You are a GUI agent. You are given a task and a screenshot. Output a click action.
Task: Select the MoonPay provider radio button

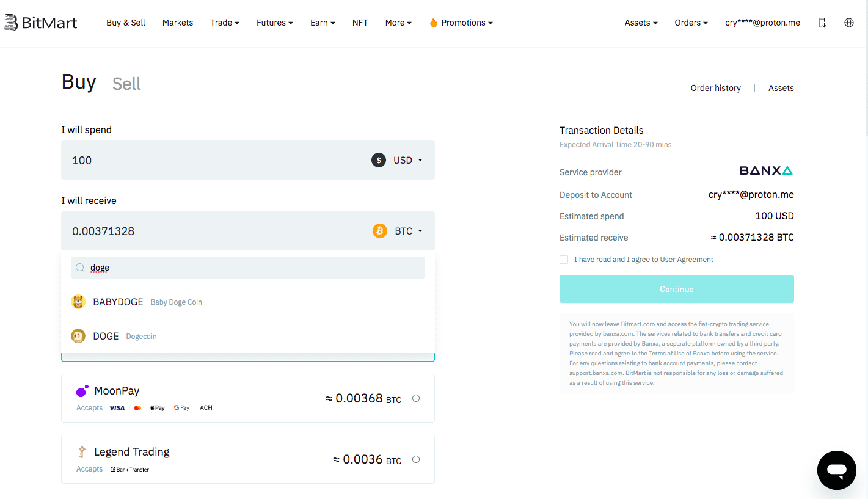coord(416,398)
